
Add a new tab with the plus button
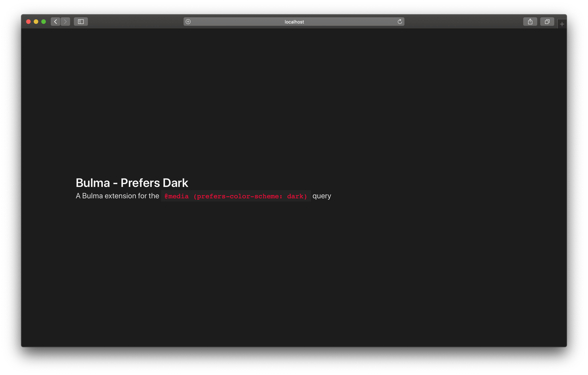pyautogui.click(x=562, y=24)
